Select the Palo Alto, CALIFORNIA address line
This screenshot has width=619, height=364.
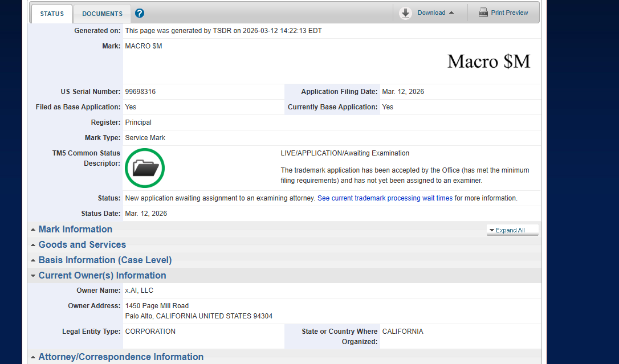[198, 316]
